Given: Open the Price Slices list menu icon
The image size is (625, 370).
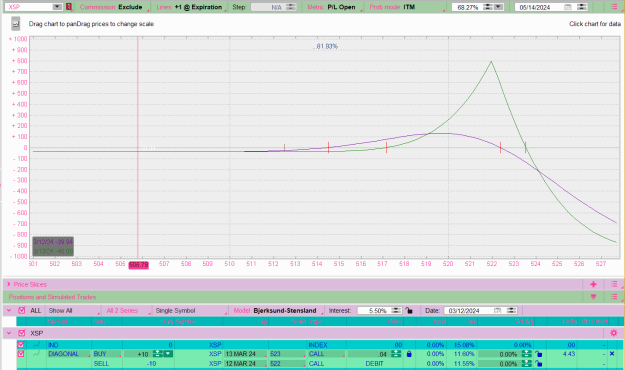Looking at the screenshot, I should (614, 284).
